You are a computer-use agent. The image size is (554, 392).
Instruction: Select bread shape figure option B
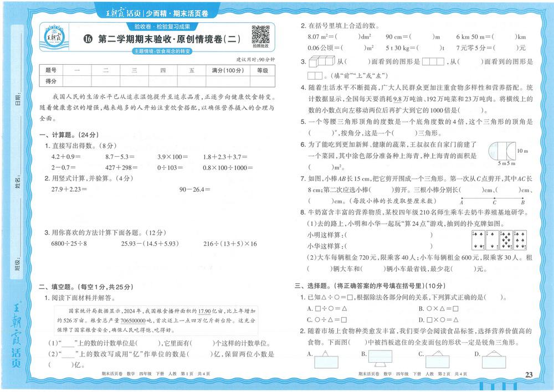tap(380, 358)
